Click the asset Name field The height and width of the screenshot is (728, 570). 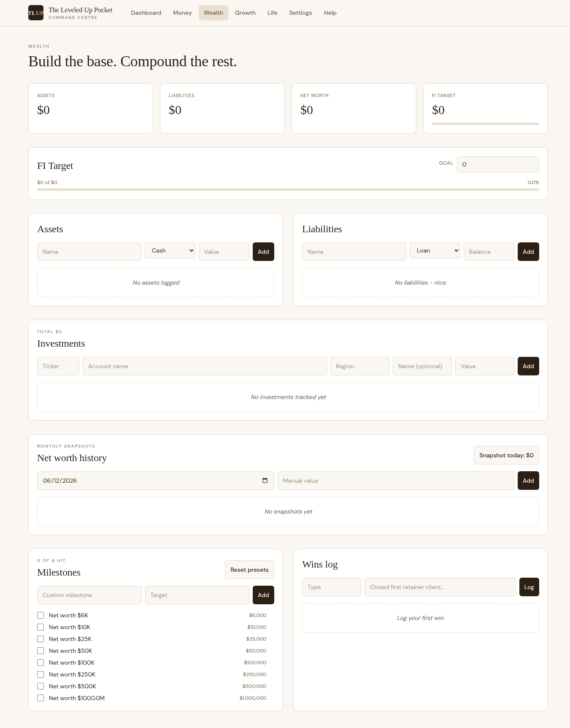pos(89,252)
